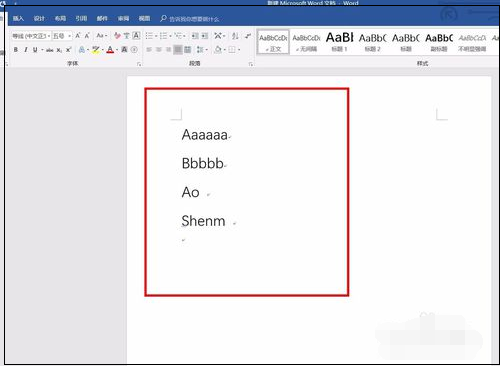The image size is (502, 366).
Task: Open line spacing dropdown
Action: [x=202, y=50]
